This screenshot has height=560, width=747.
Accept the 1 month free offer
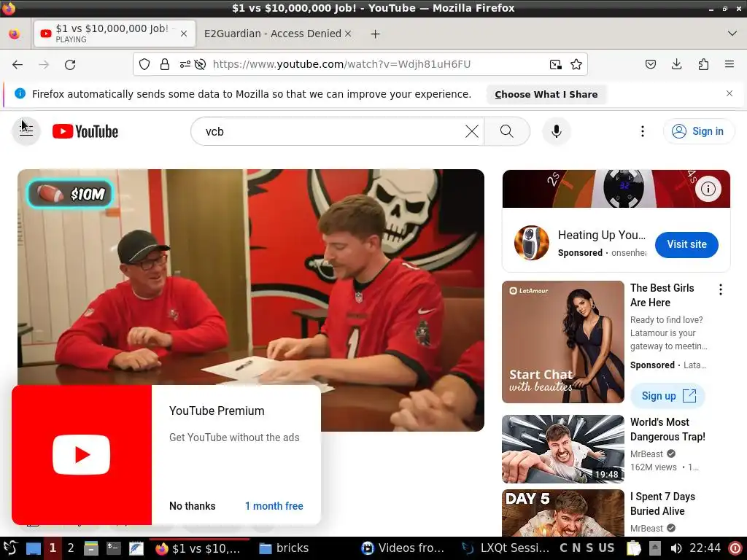tap(274, 506)
